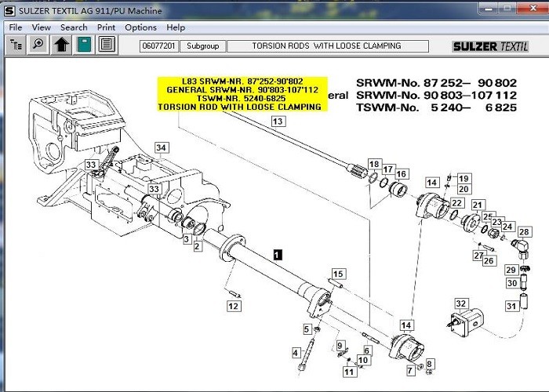The height and width of the screenshot is (392, 549).
Task: Click the tree structure toolbar icon
Action: tap(16, 45)
